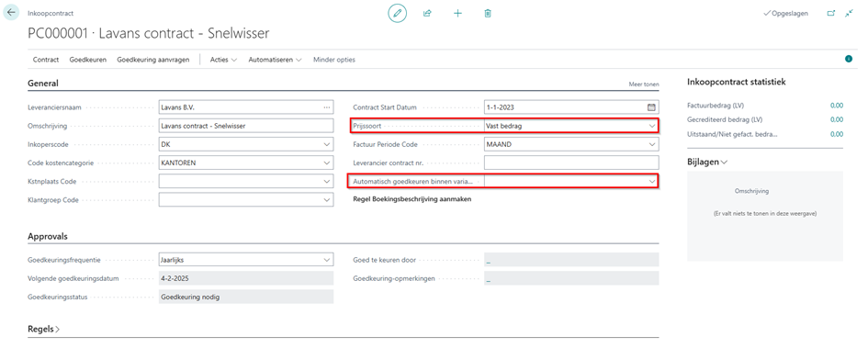Image resolution: width=868 pixels, height=348 pixels.
Task: Click Leverancier contract nr. field
Action: coord(571,163)
